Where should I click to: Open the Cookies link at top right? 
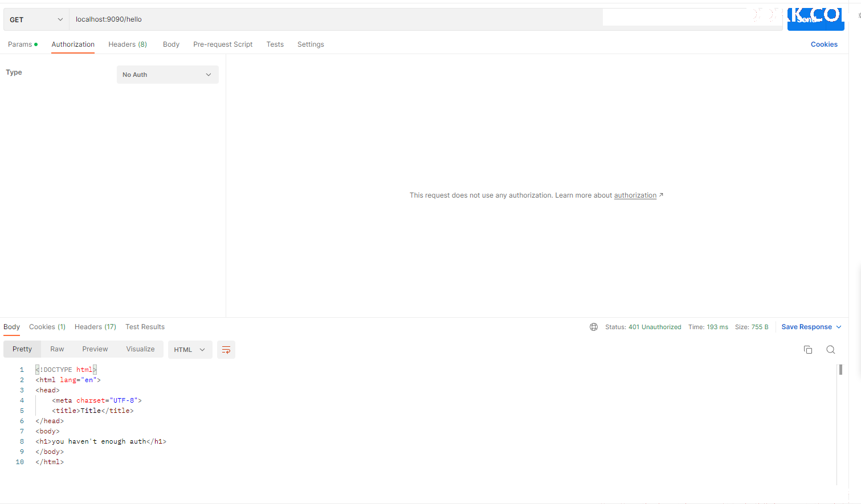pos(824,44)
